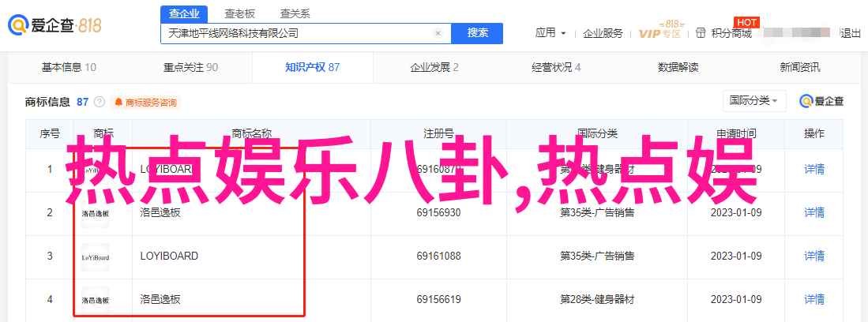Click 第28类-健身器材 in row 4
This screenshot has height=322, width=868.
(x=597, y=300)
